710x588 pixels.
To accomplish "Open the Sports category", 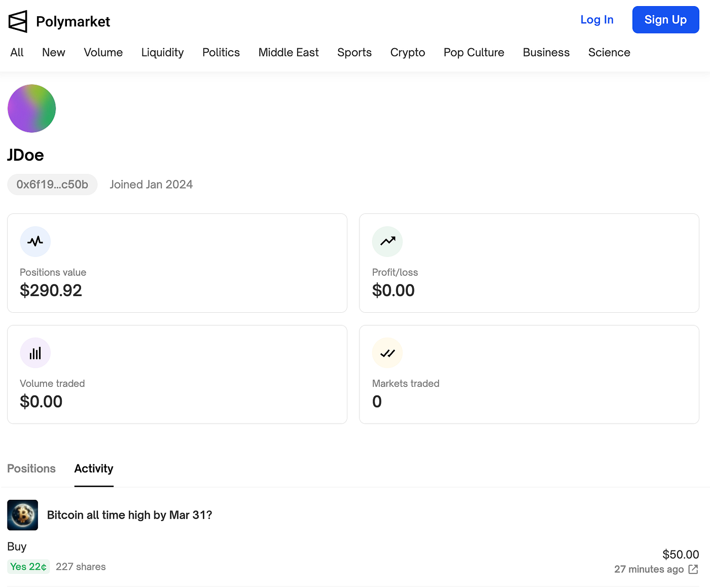I will pyautogui.click(x=354, y=52).
